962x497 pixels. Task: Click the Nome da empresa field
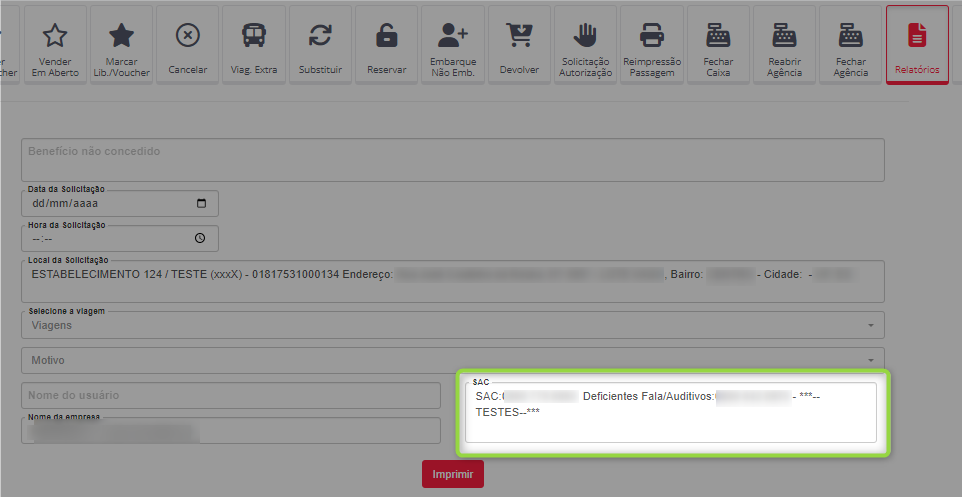pos(231,431)
